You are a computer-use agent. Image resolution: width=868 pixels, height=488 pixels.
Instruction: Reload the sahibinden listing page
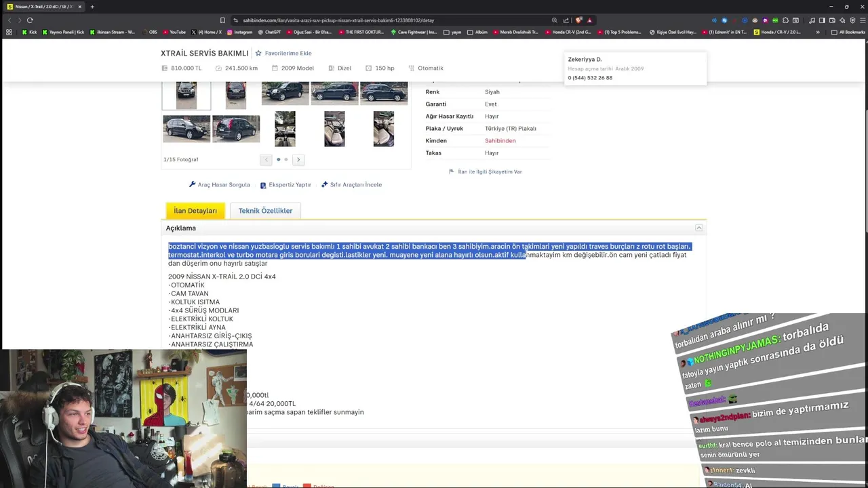(x=30, y=20)
